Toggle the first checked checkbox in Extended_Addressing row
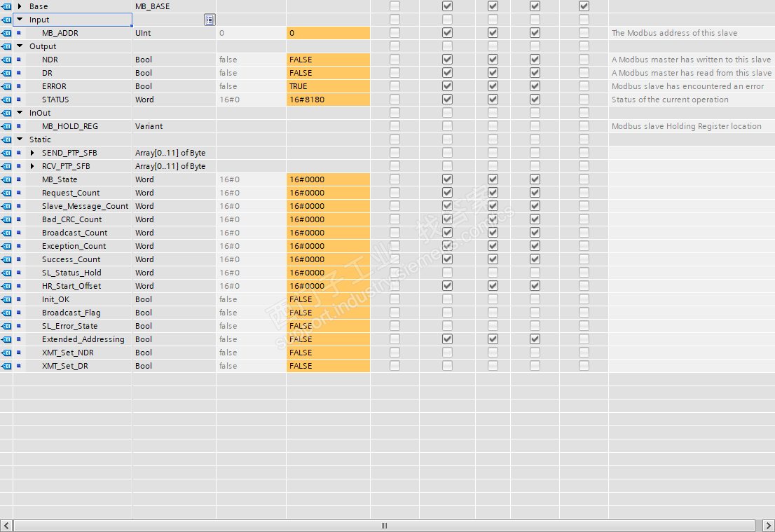This screenshot has width=775, height=532. point(447,339)
